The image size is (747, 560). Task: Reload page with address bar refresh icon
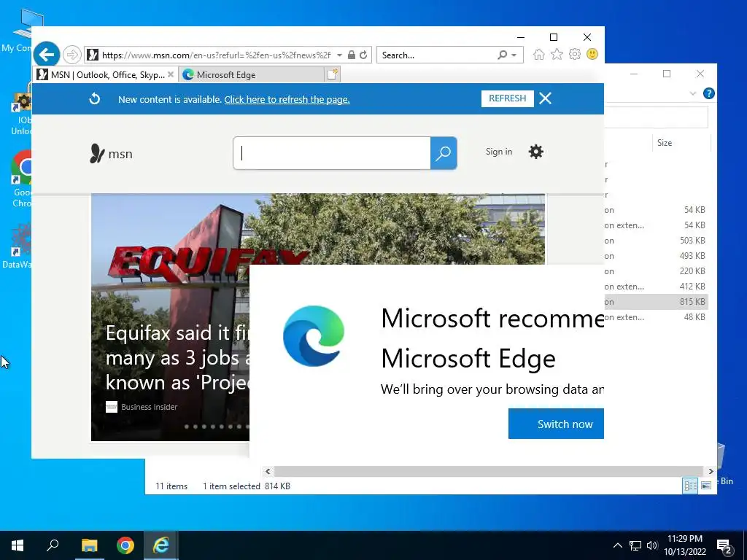tap(363, 55)
